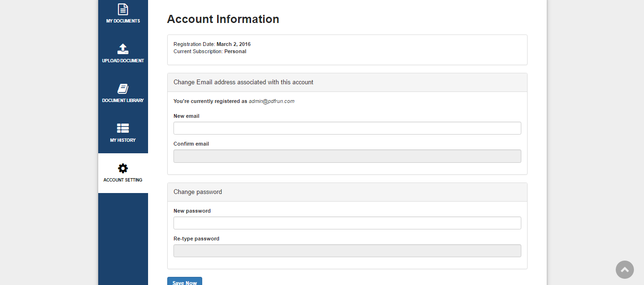Viewport: 644px width, 285px height.
Task: Focus the New password input field
Action: click(347, 223)
